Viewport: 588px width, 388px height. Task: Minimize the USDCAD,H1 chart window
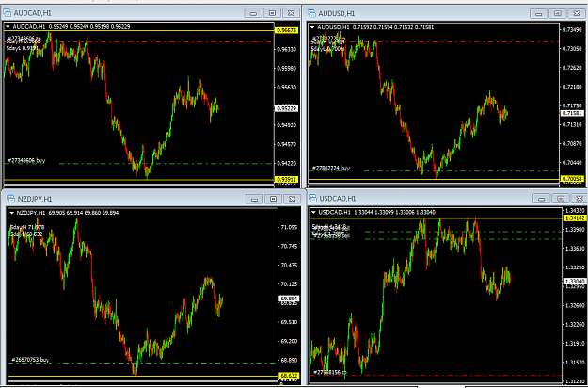pyautogui.click(x=542, y=198)
